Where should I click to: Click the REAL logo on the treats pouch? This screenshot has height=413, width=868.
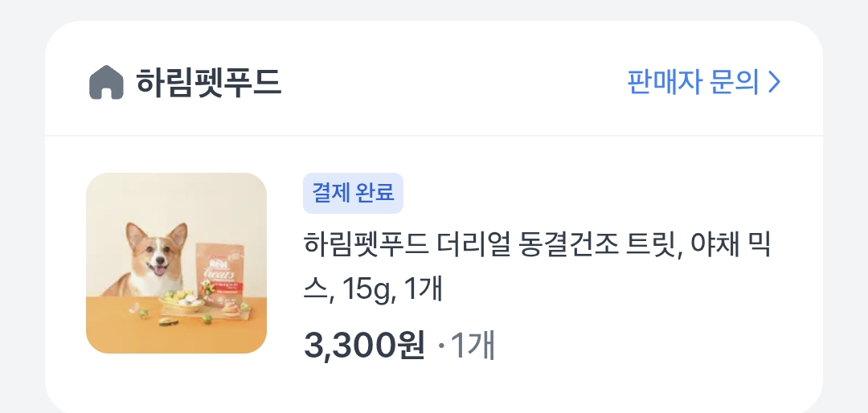click(x=211, y=258)
